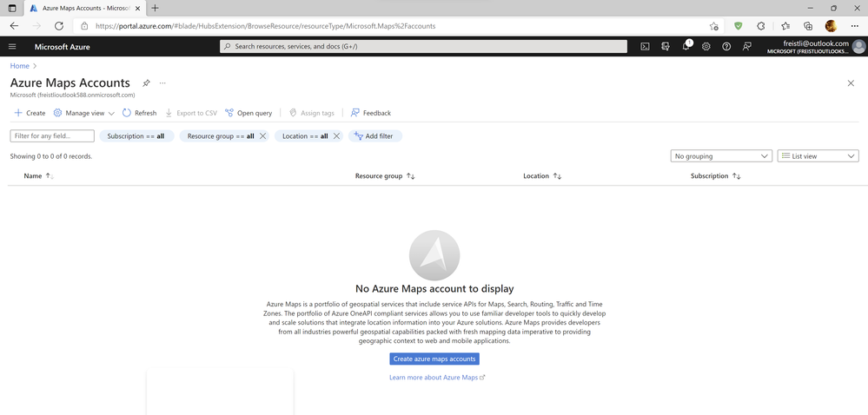This screenshot has width=868, height=415.
Task: Click the browser address bar URL
Action: click(265, 25)
